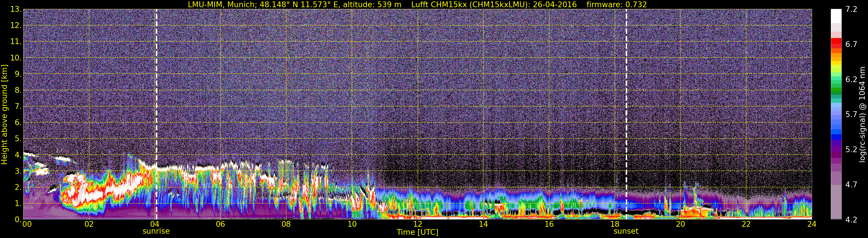Click the y-axis tick label '9.'
Viewport: 868px width, 238px height.
18,74
